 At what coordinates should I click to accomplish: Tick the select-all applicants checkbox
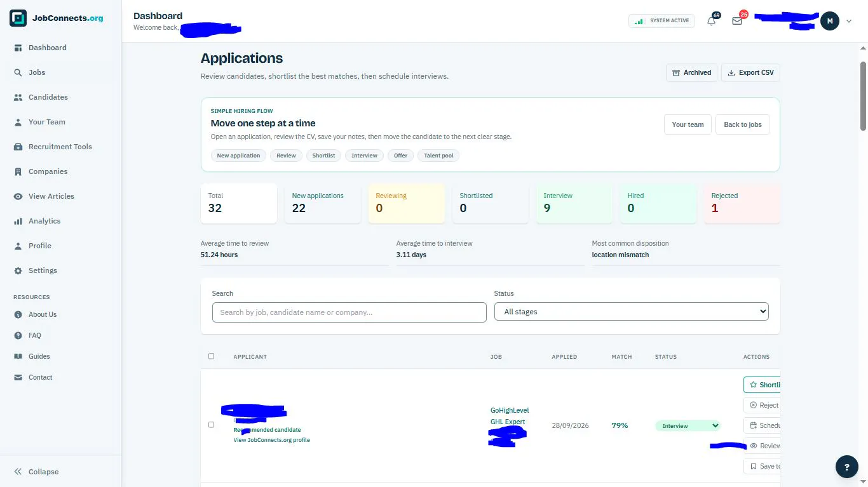(x=212, y=356)
